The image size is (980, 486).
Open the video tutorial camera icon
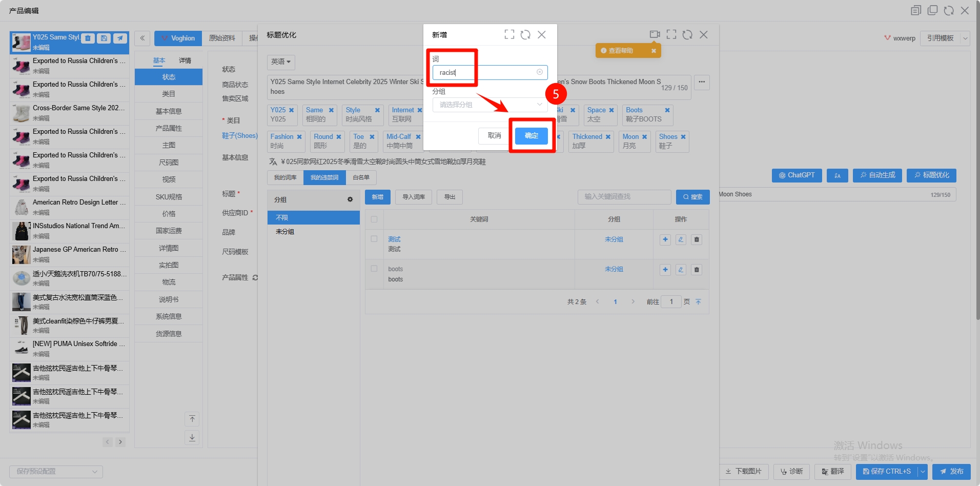[655, 34]
